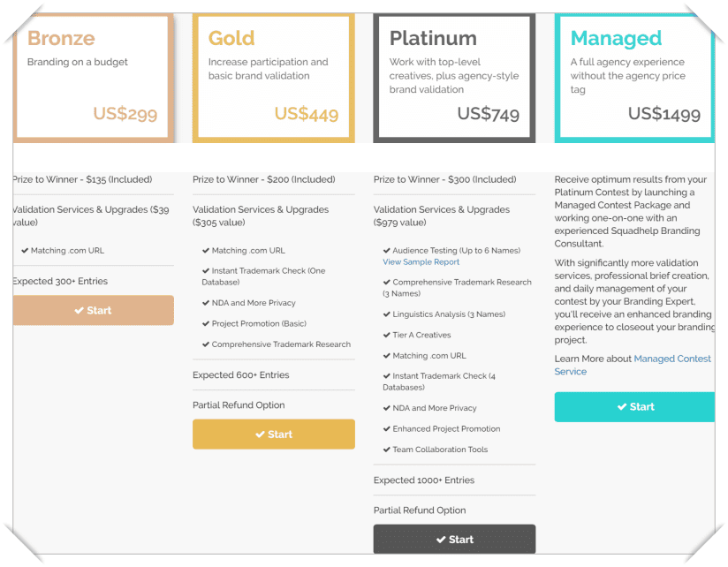The height and width of the screenshot is (567, 728).
Task: Click checkmark beside Project Promotion (Basic)
Action: pos(206,324)
